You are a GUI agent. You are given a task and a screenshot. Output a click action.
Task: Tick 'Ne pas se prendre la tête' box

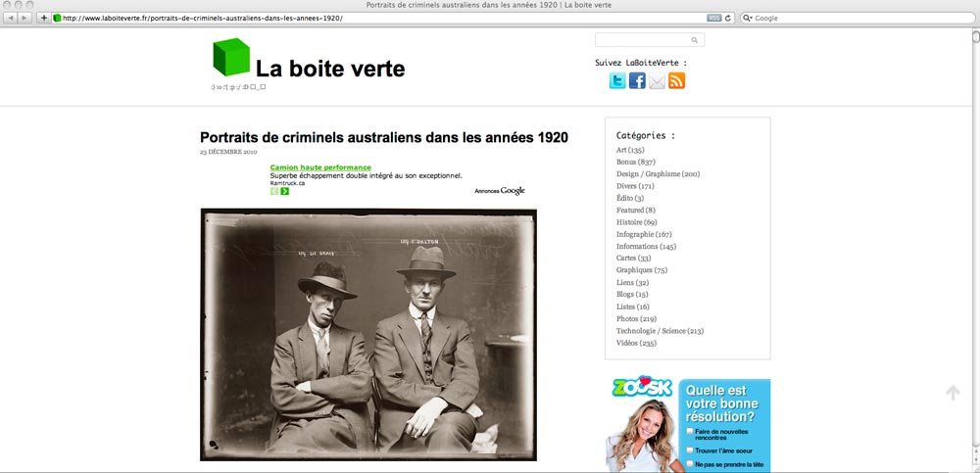point(691,463)
